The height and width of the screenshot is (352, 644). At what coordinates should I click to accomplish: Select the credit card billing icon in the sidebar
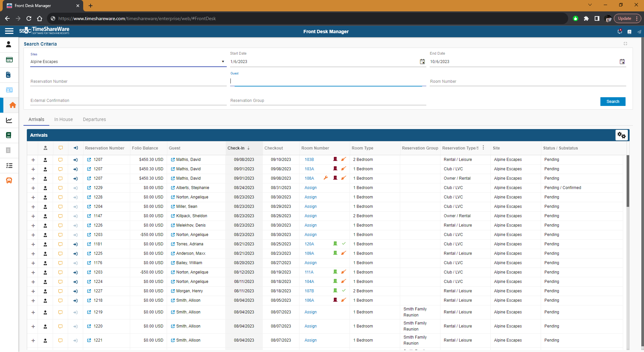[x=9, y=60]
